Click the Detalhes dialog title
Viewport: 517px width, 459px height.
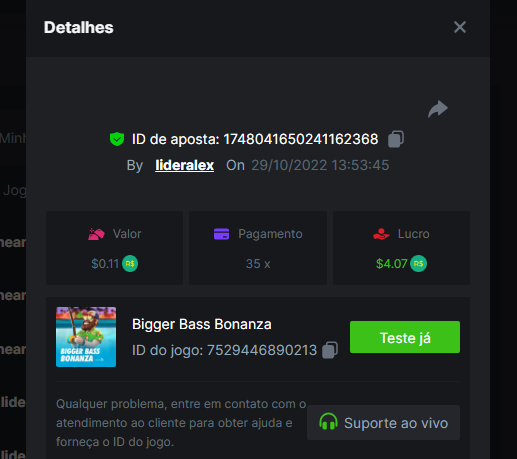point(79,27)
